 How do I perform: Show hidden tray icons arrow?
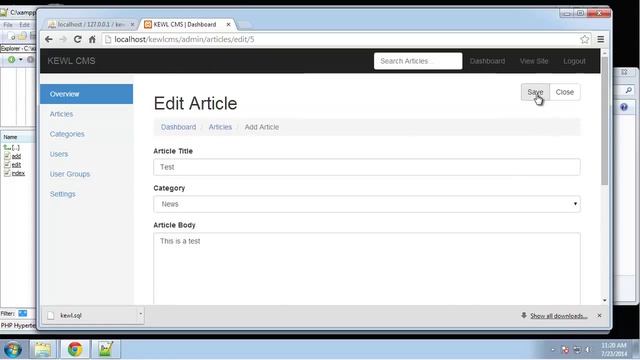(553, 350)
